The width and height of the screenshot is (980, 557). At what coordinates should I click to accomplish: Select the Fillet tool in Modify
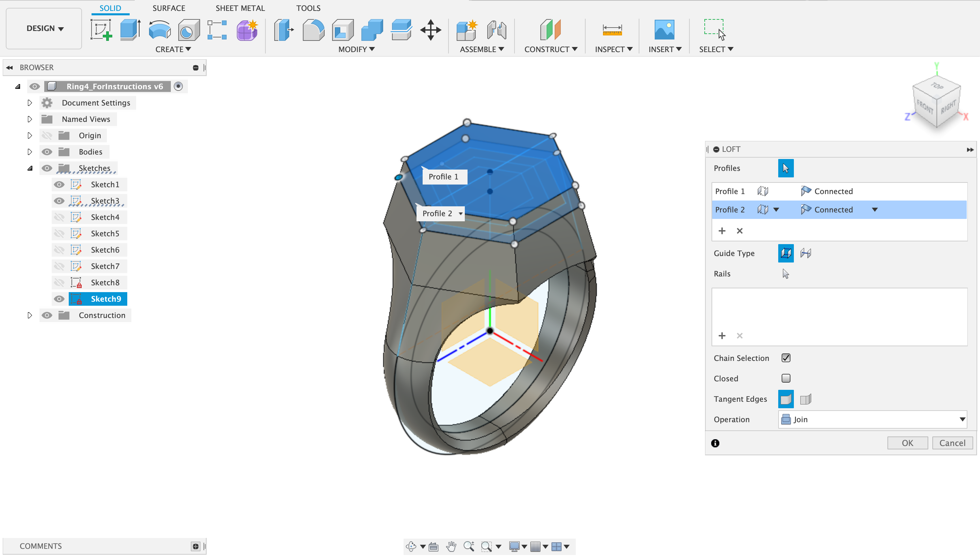[313, 30]
